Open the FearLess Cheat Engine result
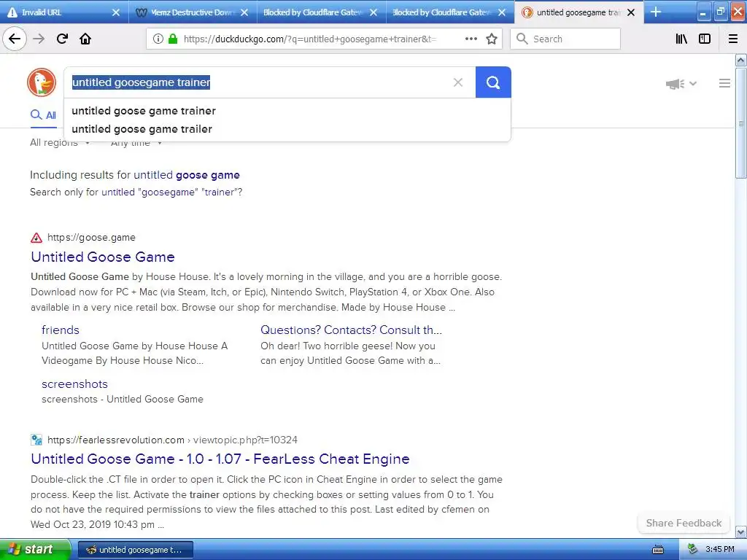The height and width of the screenshot is (560, 747). [220, 459]
